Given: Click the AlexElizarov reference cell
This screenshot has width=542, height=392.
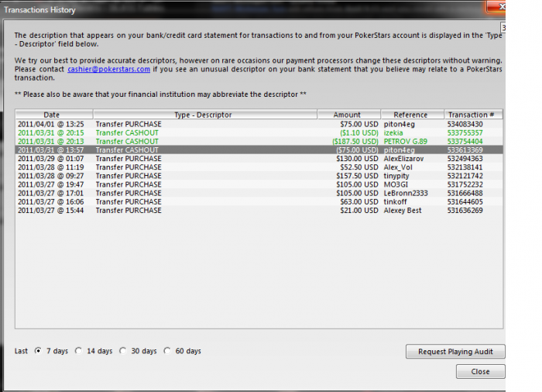Looking at the screenshot, I should click(403, 159).
